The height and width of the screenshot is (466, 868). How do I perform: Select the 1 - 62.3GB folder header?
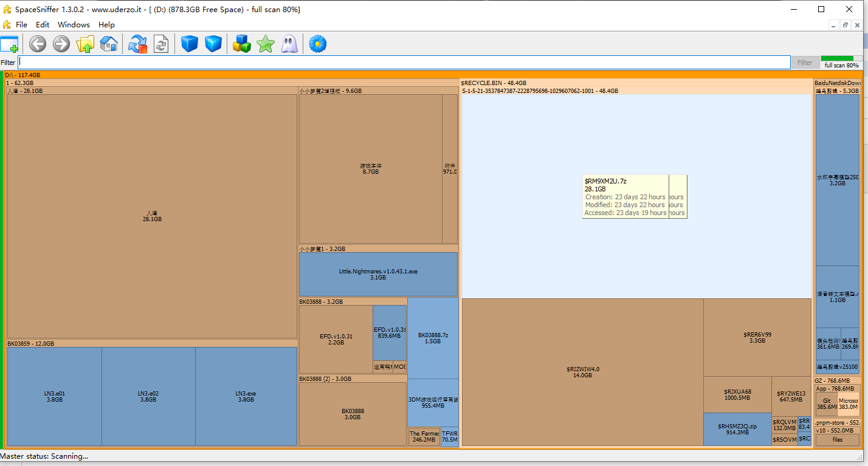pos(231,83)
